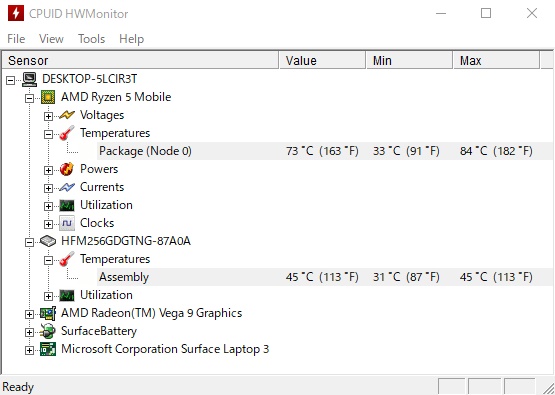Click the Powers flame icon
This screenshot has width=555, height=395.
click(67, 169)
